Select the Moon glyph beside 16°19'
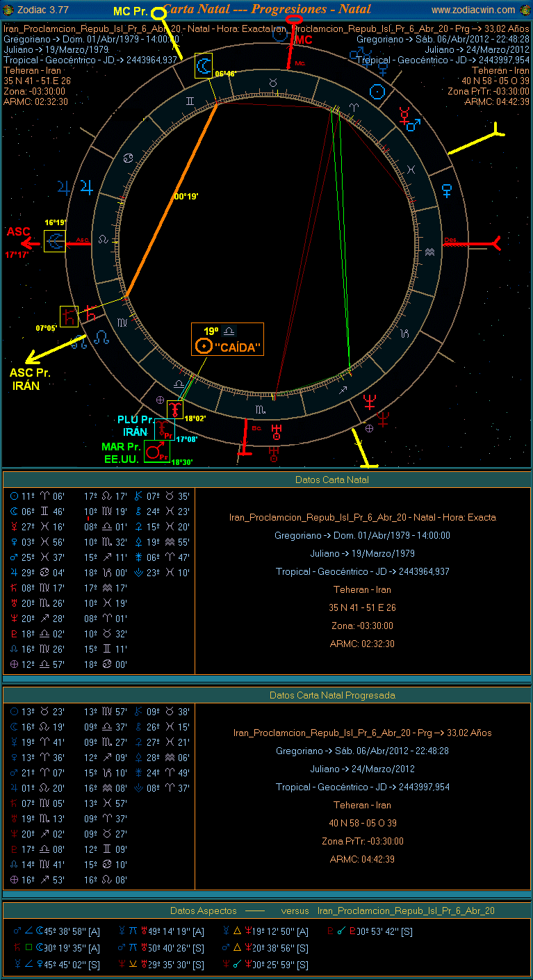 (x=54, y=241)
